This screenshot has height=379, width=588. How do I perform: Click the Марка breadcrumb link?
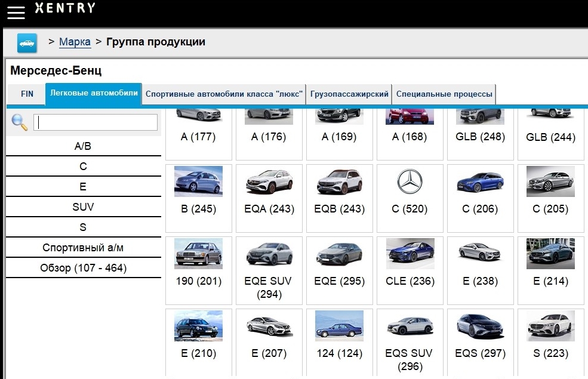(75, 42)
